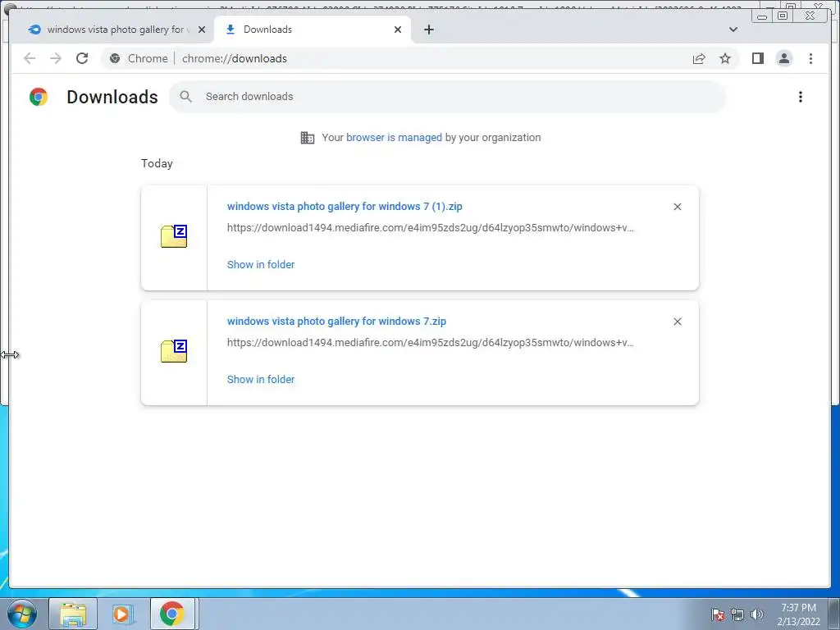Click the mediafire URL under the (1).zip download
The height and width of the screenshot is (630, 840).
[x=430, y=228]
